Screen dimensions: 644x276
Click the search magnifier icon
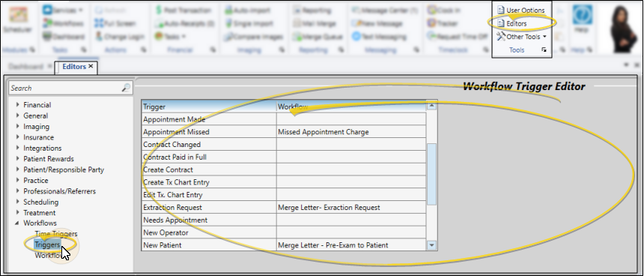point(126,88)
